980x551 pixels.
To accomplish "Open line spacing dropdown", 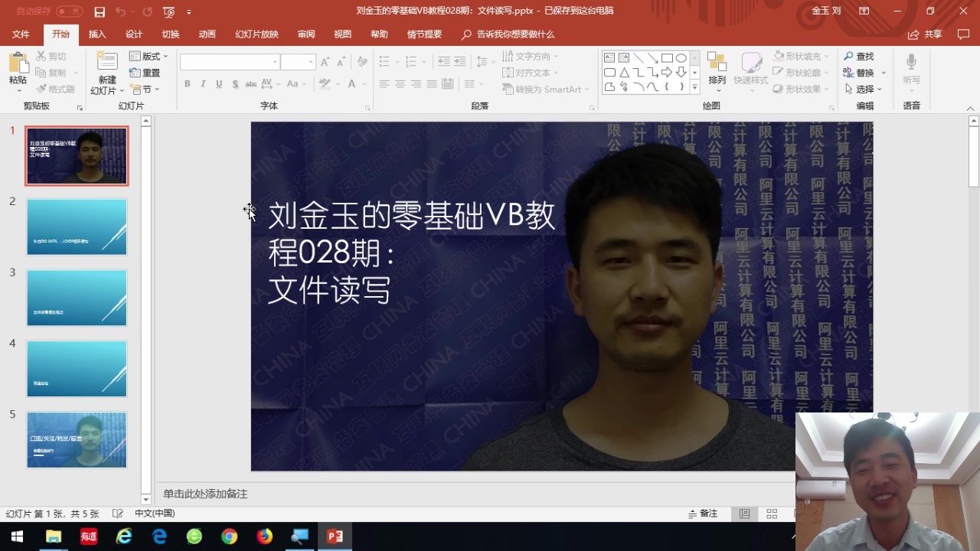I will 485,62.
